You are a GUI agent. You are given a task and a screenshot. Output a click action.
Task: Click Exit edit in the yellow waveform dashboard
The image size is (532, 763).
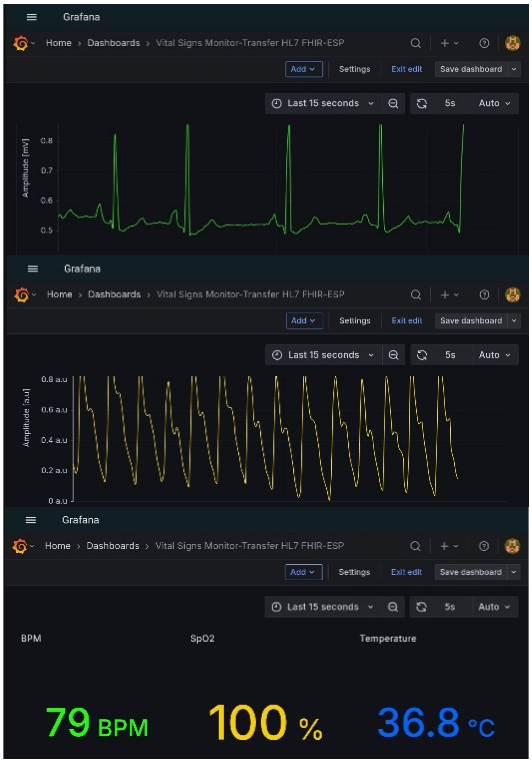[407, 321]
